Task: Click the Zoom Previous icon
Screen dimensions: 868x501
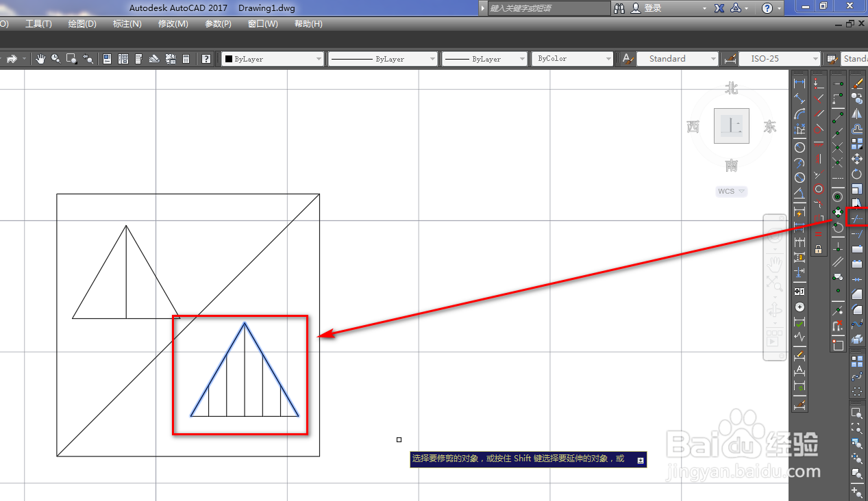Action: coord(88,59)
